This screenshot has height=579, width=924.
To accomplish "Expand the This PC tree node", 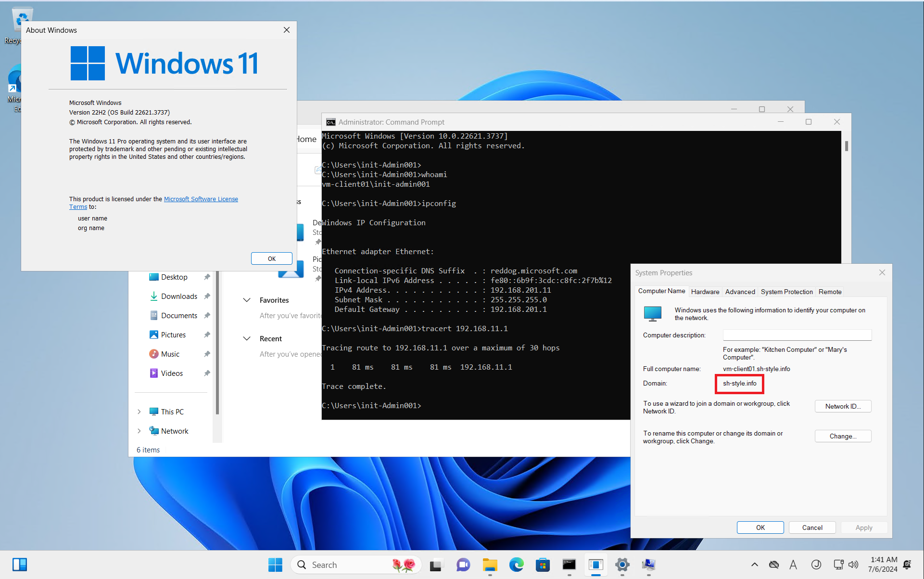I will (x=139, y=412).
